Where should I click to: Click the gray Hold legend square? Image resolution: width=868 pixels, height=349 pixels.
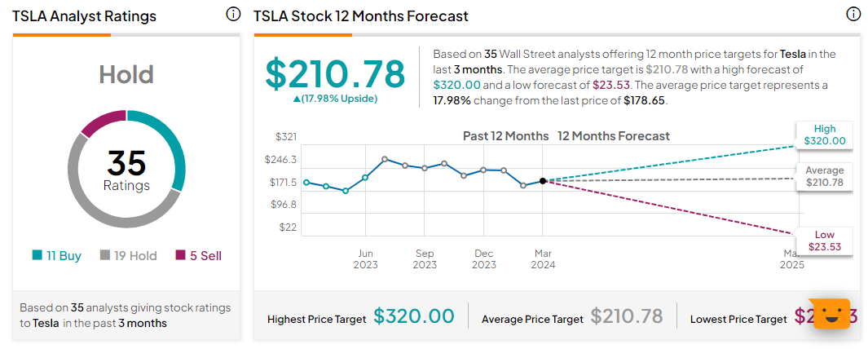click(x=105, y=255)
